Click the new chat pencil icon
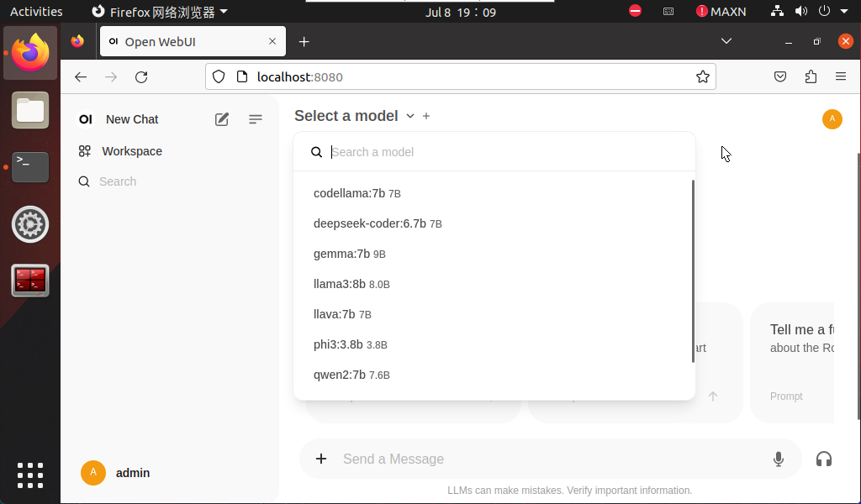The height and width of the screenshot is (504, 861). (x=222, y=119)
